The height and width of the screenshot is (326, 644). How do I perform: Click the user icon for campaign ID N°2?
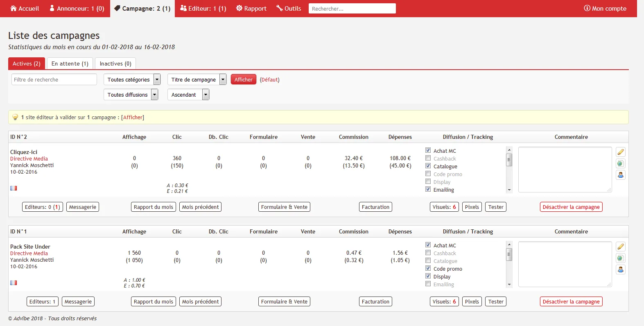coord(621,175)
